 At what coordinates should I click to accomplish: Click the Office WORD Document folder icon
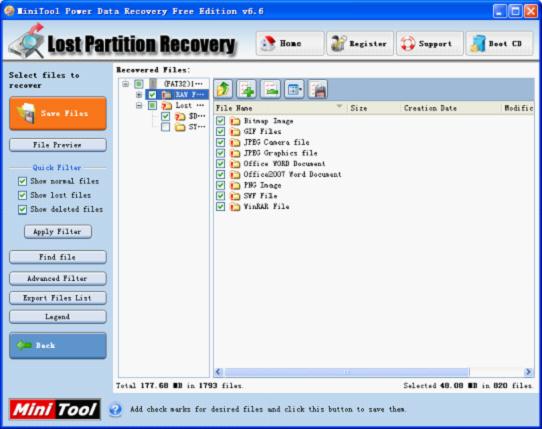coord(235,164)
